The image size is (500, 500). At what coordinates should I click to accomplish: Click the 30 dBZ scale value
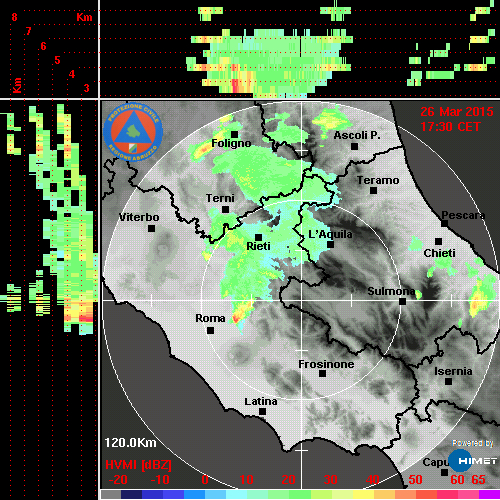(x=331, y=480)
